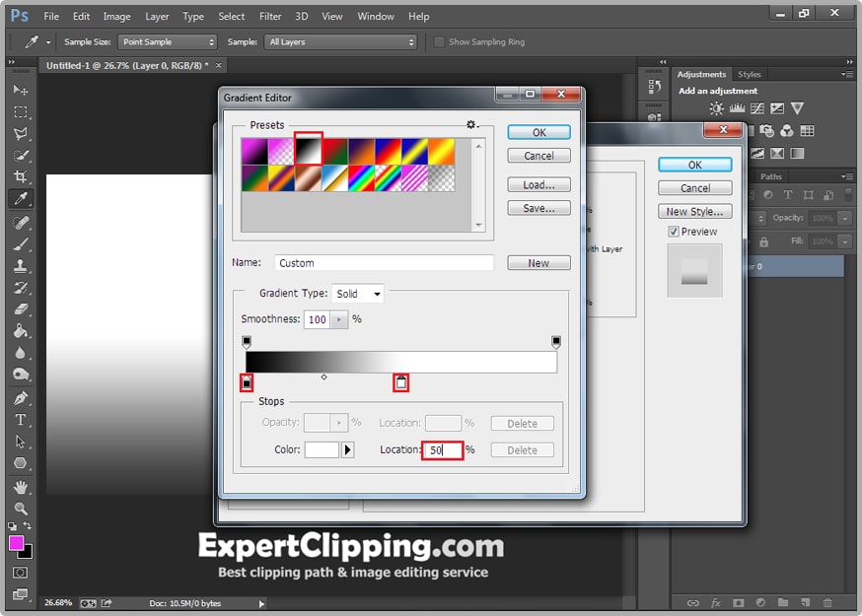The height and width of the screenshot is (616, 862).
Task: Uncheck the Preview checkbox
Action: click(x=674, y=232)
